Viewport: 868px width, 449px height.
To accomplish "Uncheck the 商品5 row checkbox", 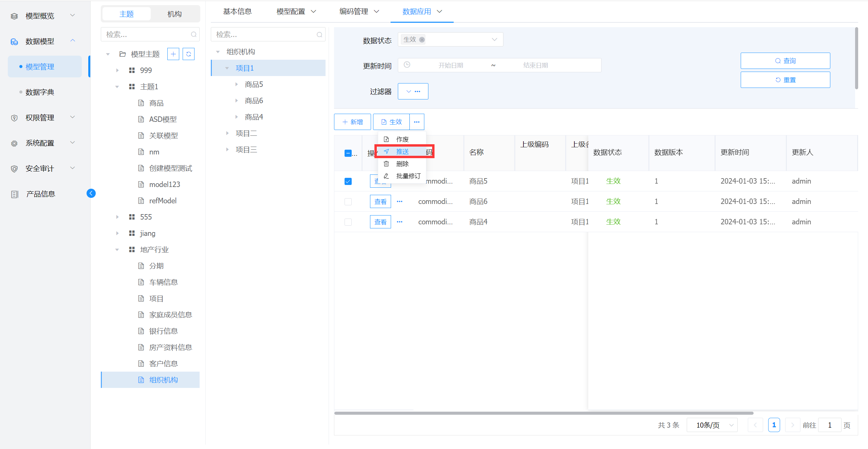I will pyautogui.click(x=348, y=181).
